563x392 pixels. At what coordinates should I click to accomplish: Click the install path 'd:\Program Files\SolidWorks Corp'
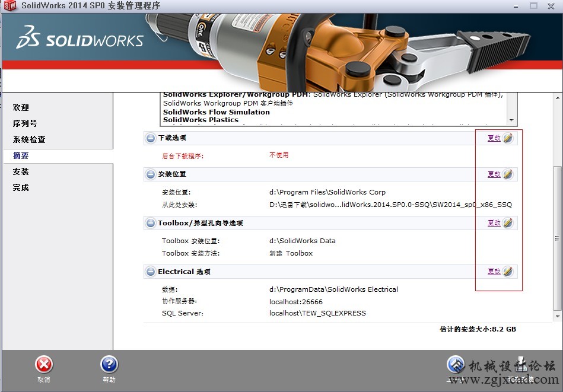pyautogui.click(x=327, y=192)
